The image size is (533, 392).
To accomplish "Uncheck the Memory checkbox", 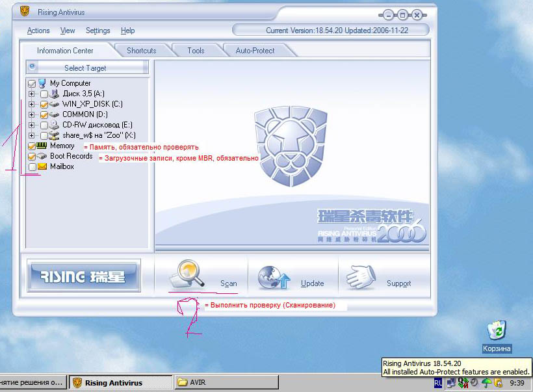I will coord(32,146).
